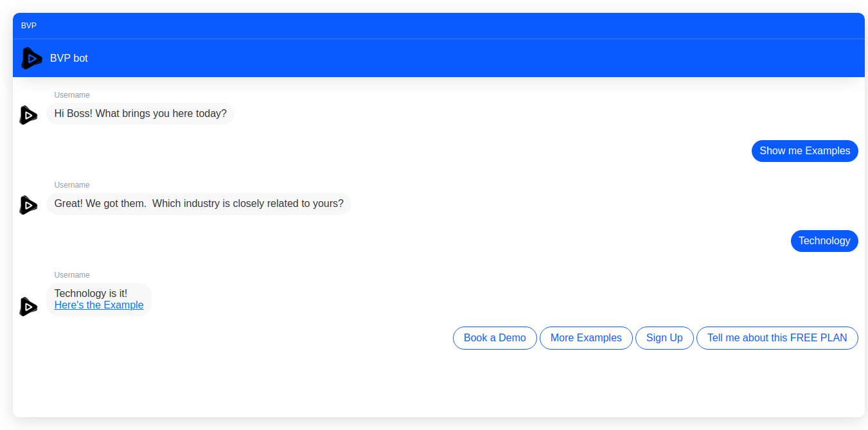
Task: Click the Username label above the greeting
Action: 72,95
